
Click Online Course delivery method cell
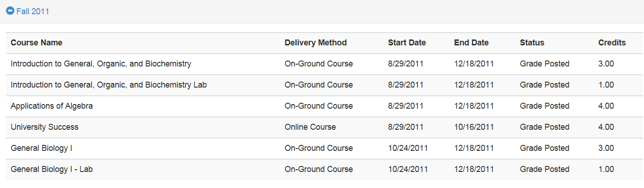[310, 127]
